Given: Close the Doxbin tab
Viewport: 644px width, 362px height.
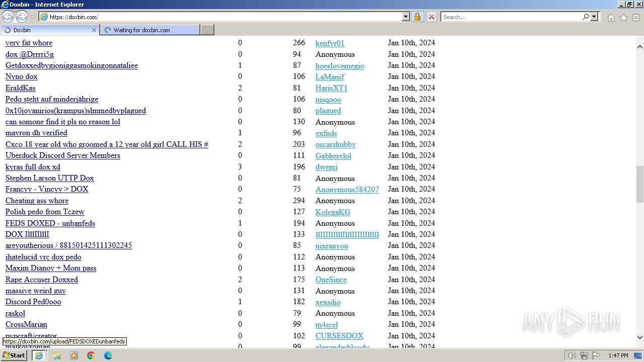Looking at the screenshot, I should [94, 30].
